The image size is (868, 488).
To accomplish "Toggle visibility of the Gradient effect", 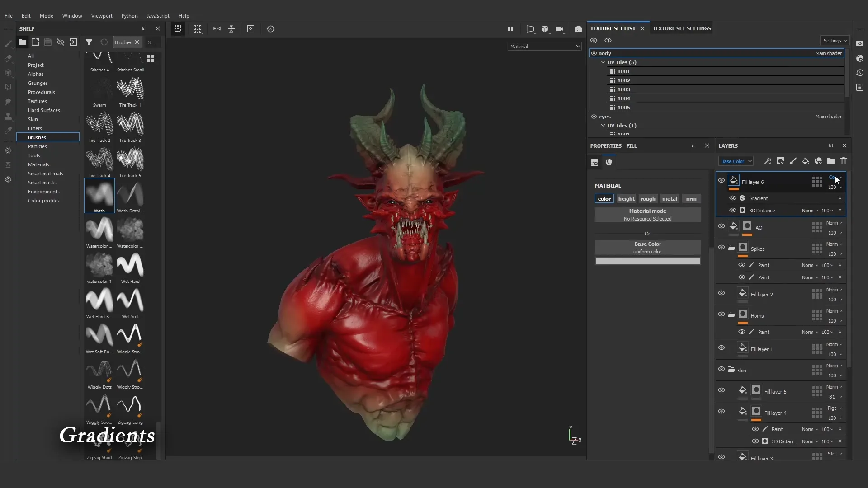I will pos(733,198).
